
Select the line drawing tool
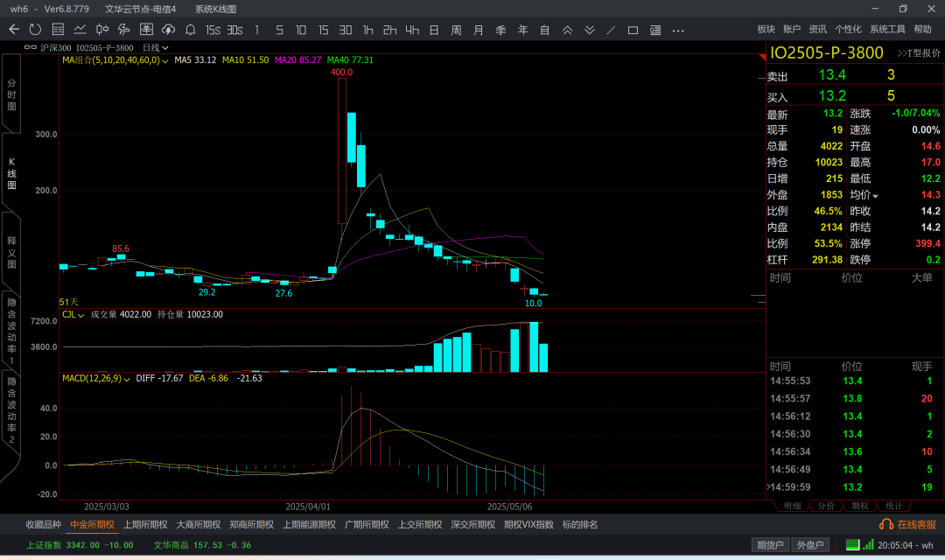pos(611,30)
